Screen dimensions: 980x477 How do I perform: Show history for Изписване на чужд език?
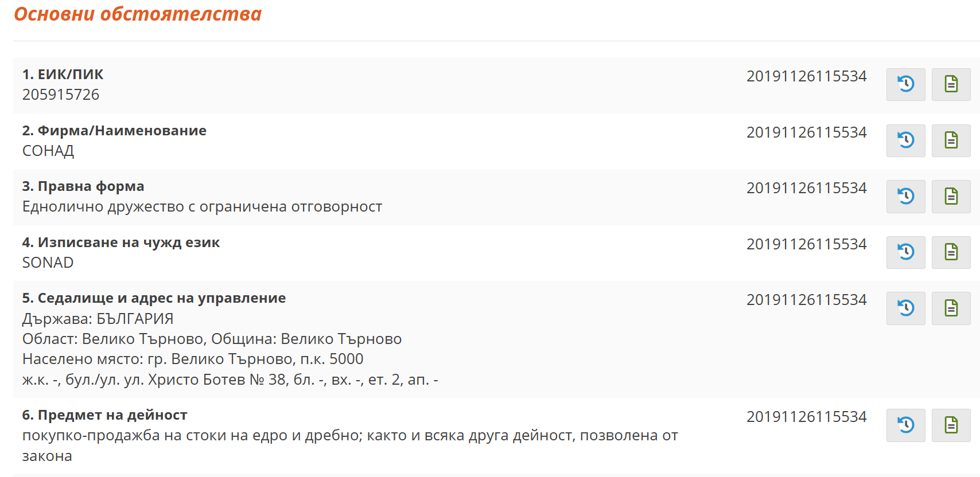point(905,252)
